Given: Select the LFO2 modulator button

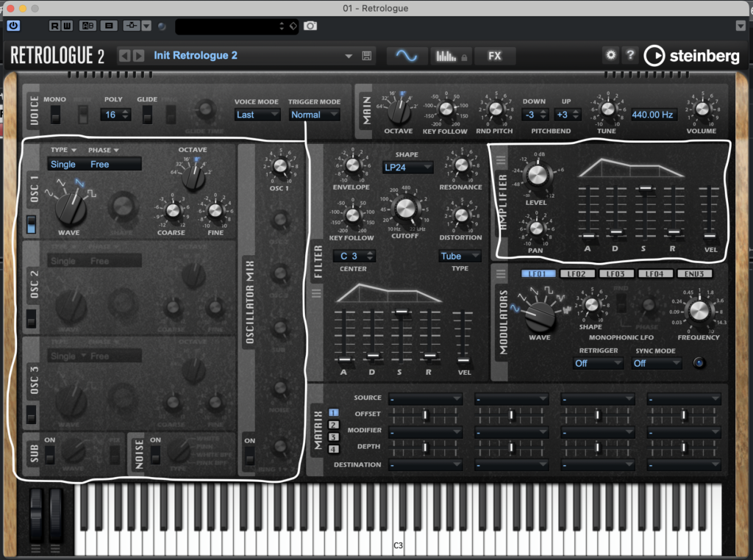Looking at the screenshot, I should click(x=577, y=274).
